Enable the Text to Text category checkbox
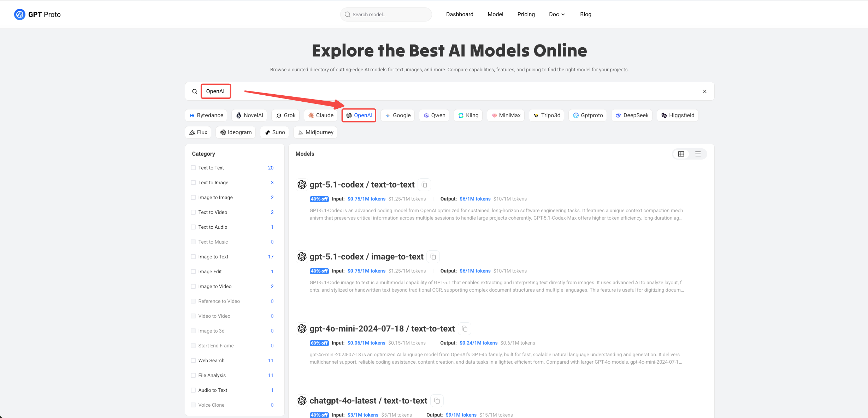The width and height of the screenshot is (868, 418). 193,168
